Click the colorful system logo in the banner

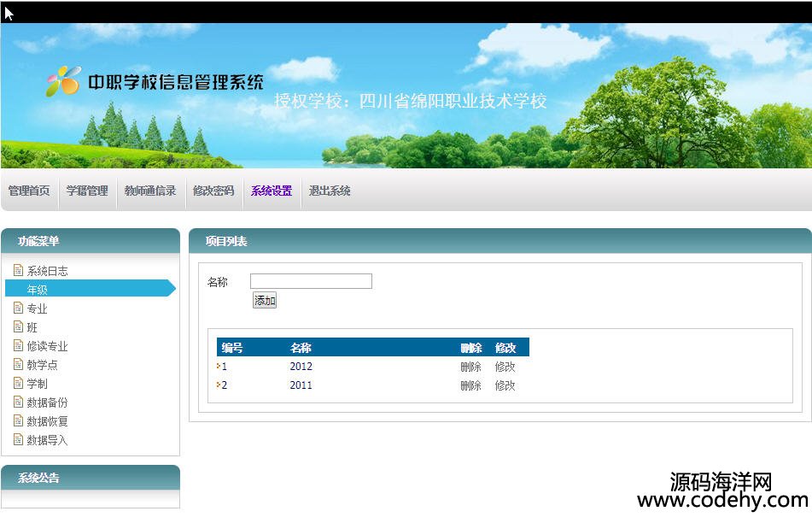coord(63,81)
